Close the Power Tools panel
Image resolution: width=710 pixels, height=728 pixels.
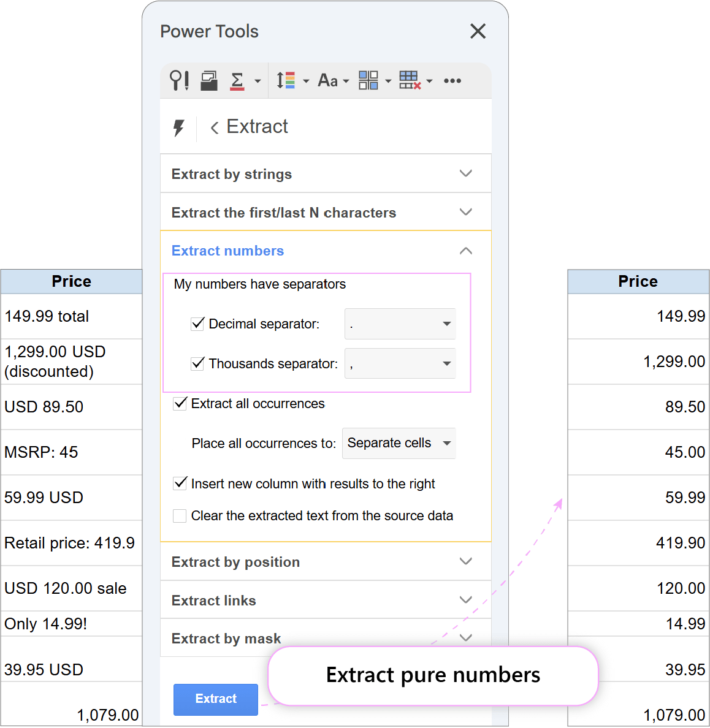coord(478,32)
